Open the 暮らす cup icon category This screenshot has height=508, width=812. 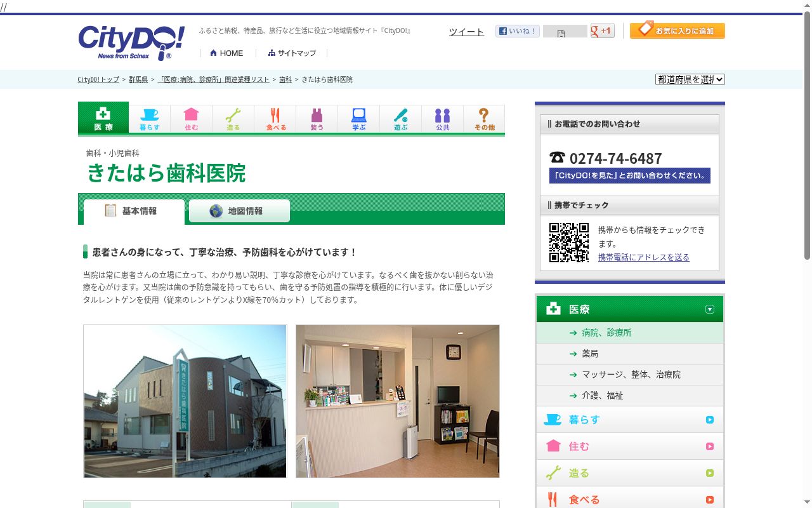click(x=150, y=119)
